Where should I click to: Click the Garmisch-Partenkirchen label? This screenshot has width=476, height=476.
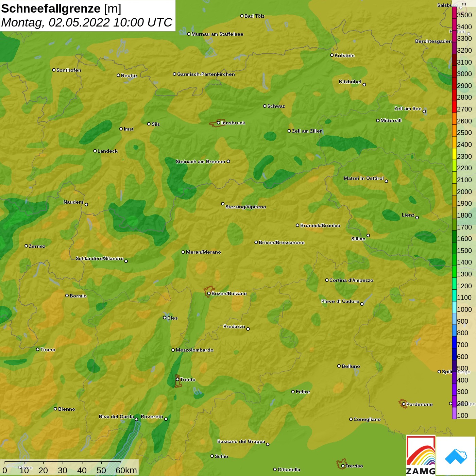[206, 74]
